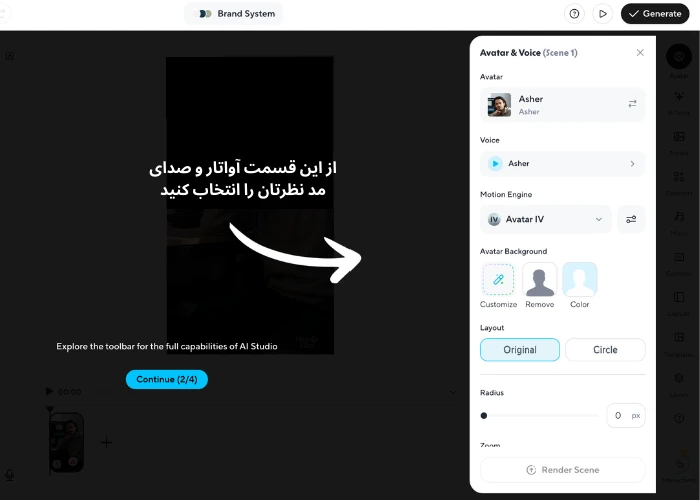Open Layers in right sidebar
This screenshot has width=700, height=500.
pos(679,385)
